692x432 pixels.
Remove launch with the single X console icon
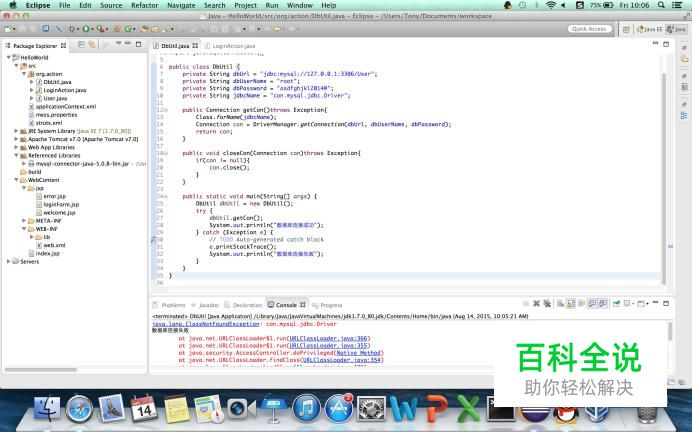[536, 304]
